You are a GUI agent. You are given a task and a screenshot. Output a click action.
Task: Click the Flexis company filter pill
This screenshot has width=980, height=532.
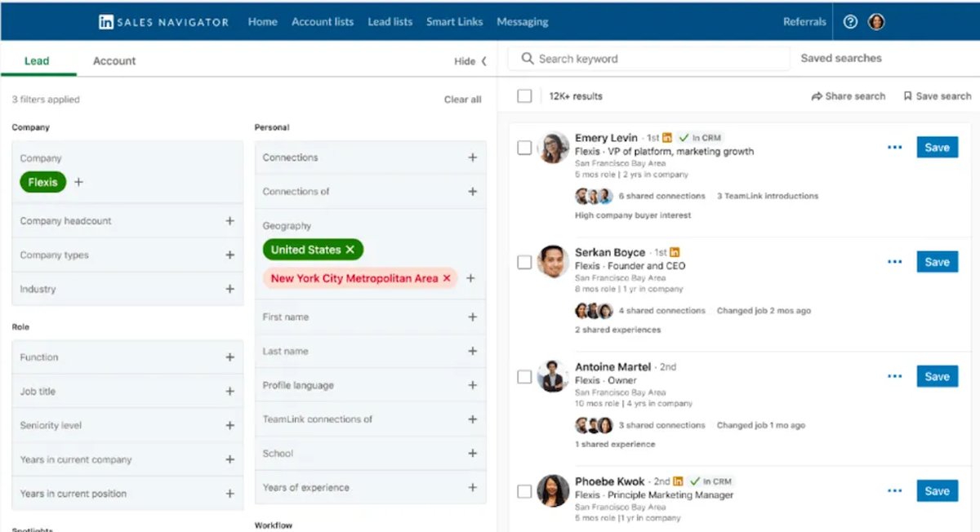[x=43, y=182]
